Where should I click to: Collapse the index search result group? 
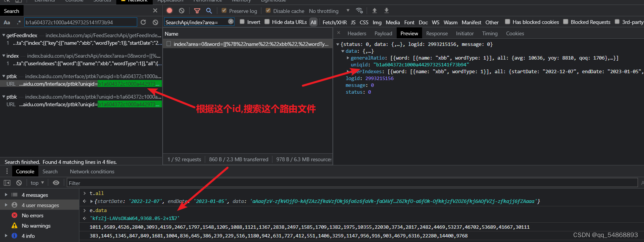click(x=3, y=56)
